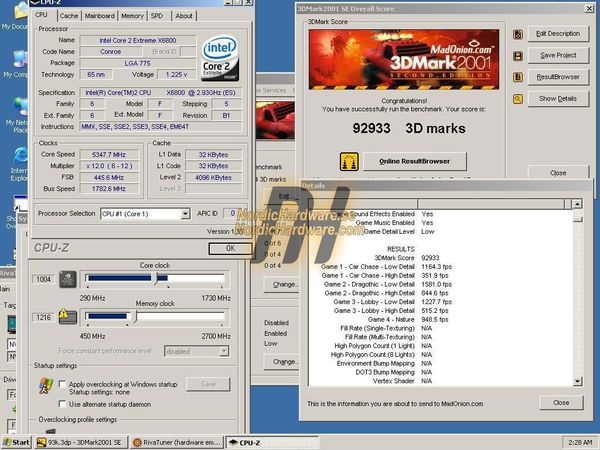This screenshot has width=600, height=450.
Task: Open the Mainboard tab in CPU-Z
Action: pos(99,16)
